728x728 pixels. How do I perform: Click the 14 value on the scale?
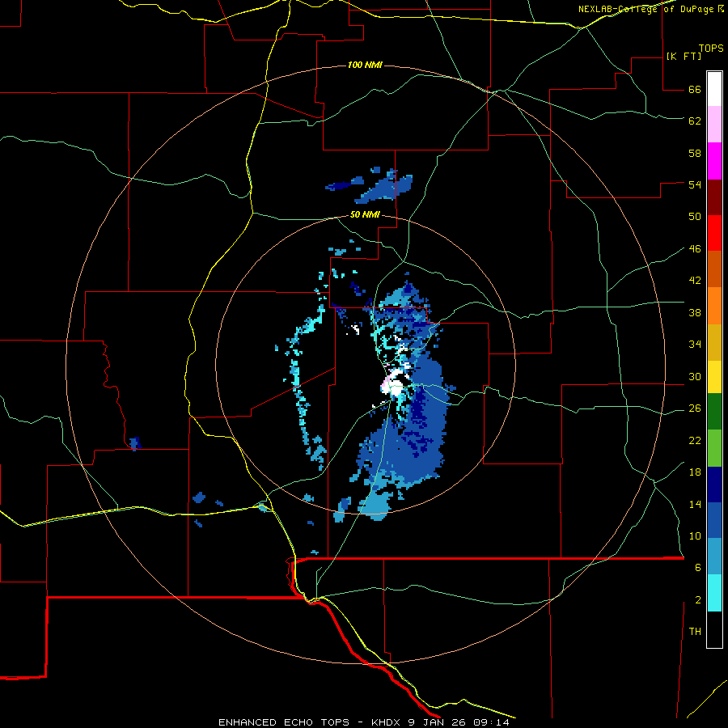click(695, 504)
